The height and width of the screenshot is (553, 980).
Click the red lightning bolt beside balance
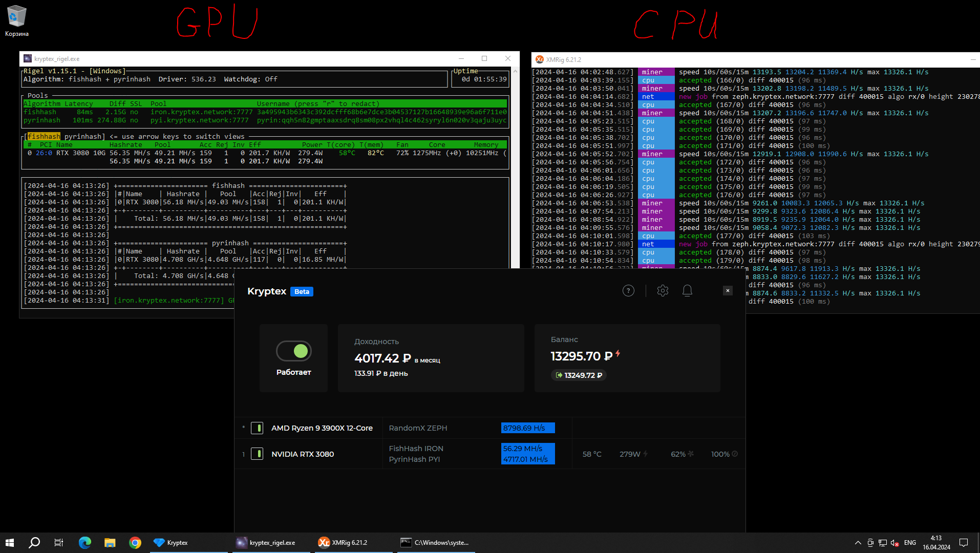(618, 354)
